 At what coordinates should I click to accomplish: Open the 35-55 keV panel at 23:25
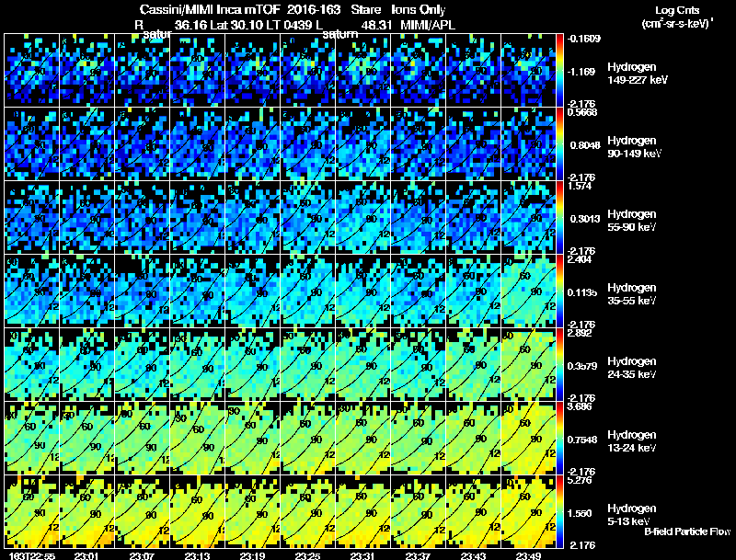coord(307,291)
